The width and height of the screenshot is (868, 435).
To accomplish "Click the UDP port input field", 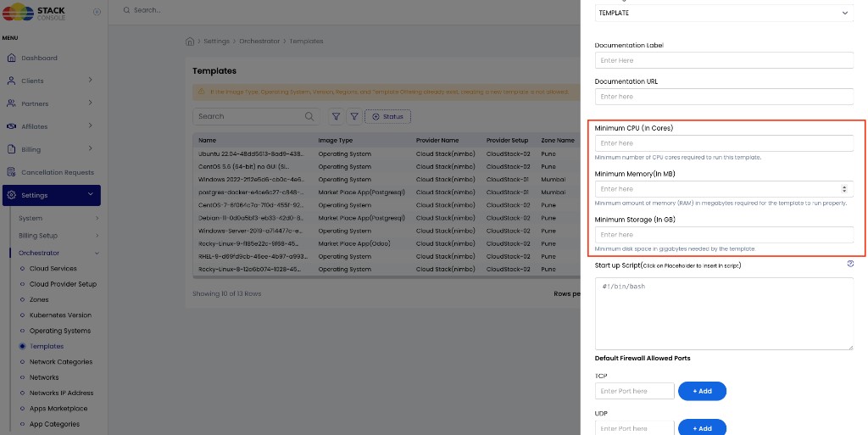I will tap(634, 428).
